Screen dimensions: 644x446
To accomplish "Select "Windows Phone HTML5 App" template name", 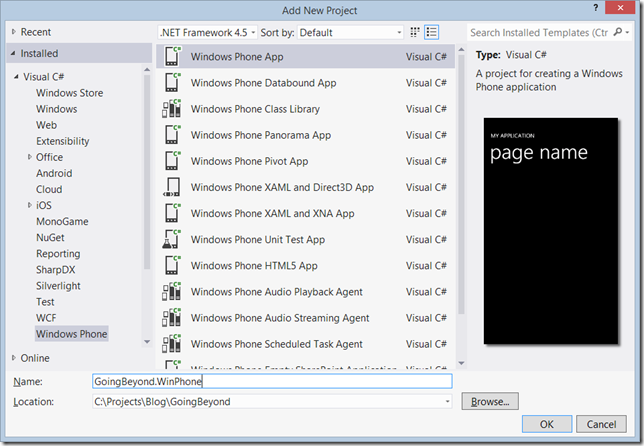I will click(254, 266).
